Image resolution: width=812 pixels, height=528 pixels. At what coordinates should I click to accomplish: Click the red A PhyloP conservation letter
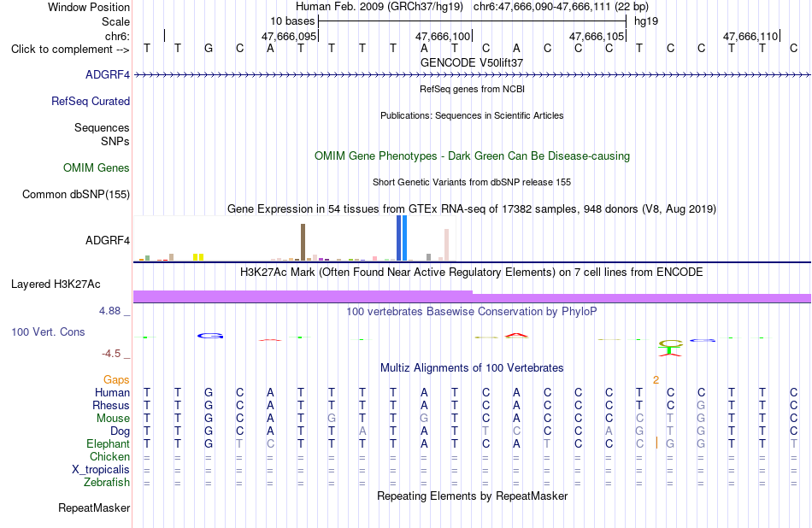click(516, 336)
